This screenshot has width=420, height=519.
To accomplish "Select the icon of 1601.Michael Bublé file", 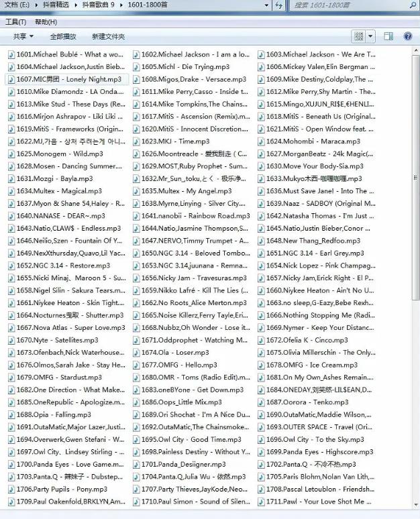I will pyautogui.click(x=11, y=54).
